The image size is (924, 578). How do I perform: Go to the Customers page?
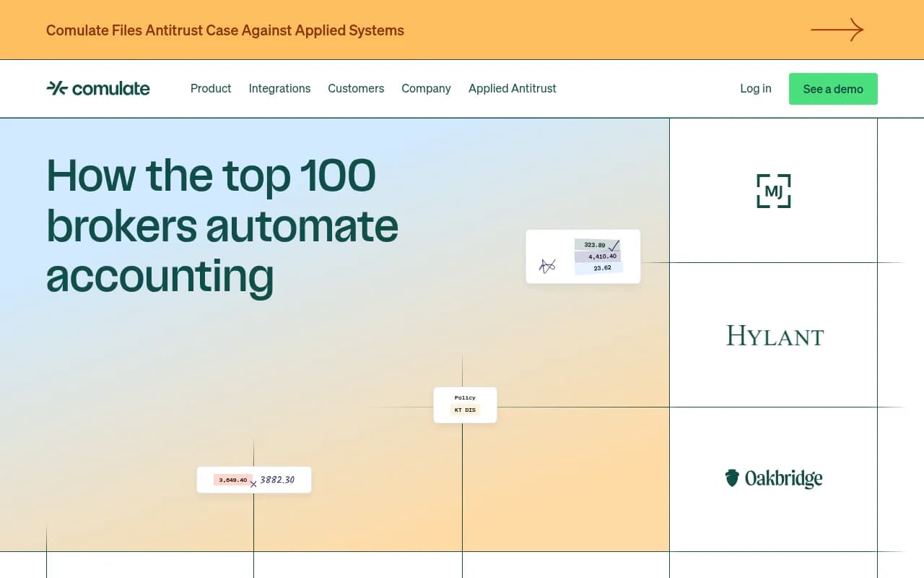356,88
